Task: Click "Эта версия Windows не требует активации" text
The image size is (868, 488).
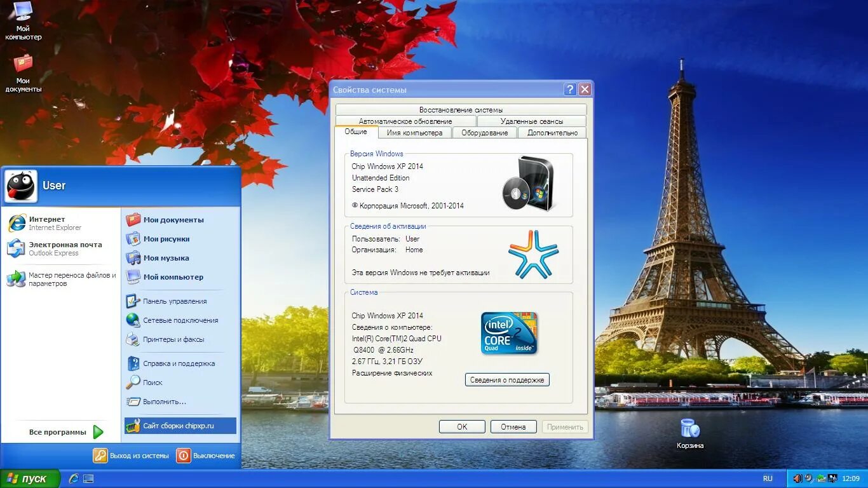Action: [421, 273]
